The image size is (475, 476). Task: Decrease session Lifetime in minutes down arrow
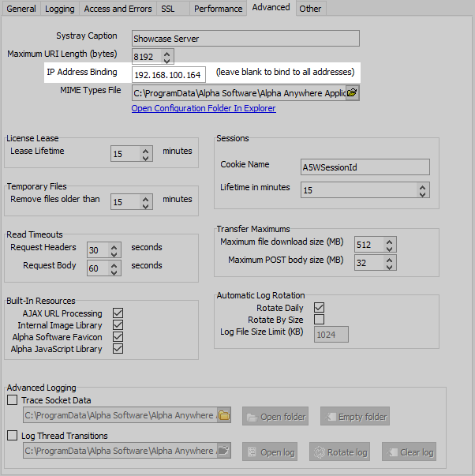point(422,194)
